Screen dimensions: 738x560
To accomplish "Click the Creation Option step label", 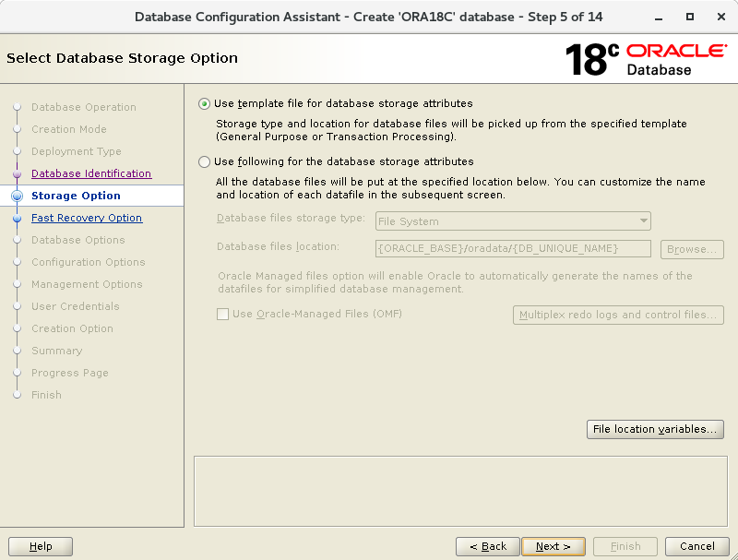I will 72,328.
